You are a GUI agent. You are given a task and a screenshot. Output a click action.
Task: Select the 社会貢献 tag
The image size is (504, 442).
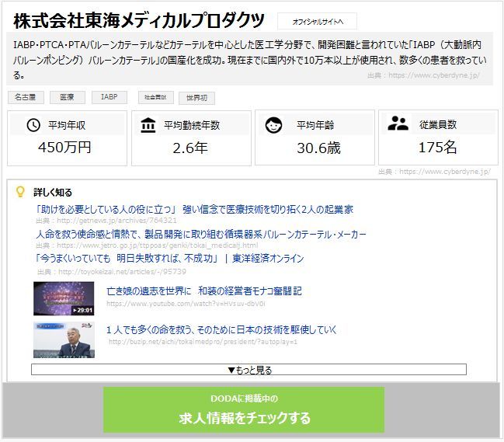156,97
